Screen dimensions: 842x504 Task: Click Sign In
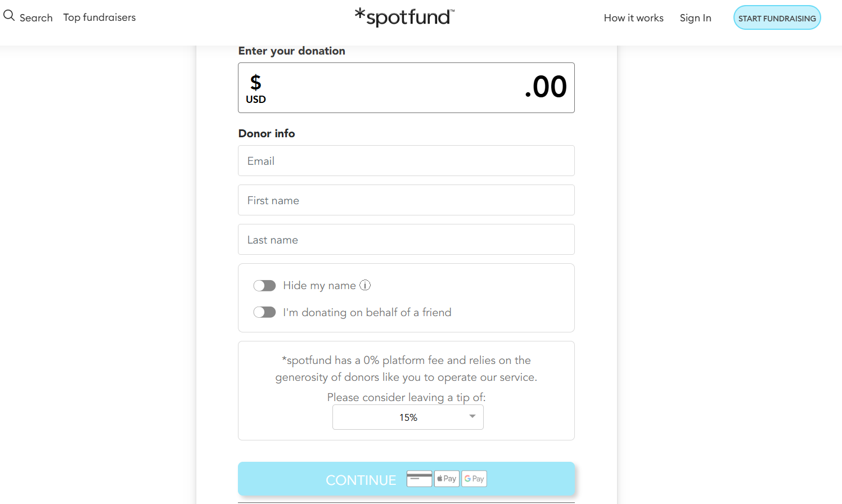tap(695, 17)
